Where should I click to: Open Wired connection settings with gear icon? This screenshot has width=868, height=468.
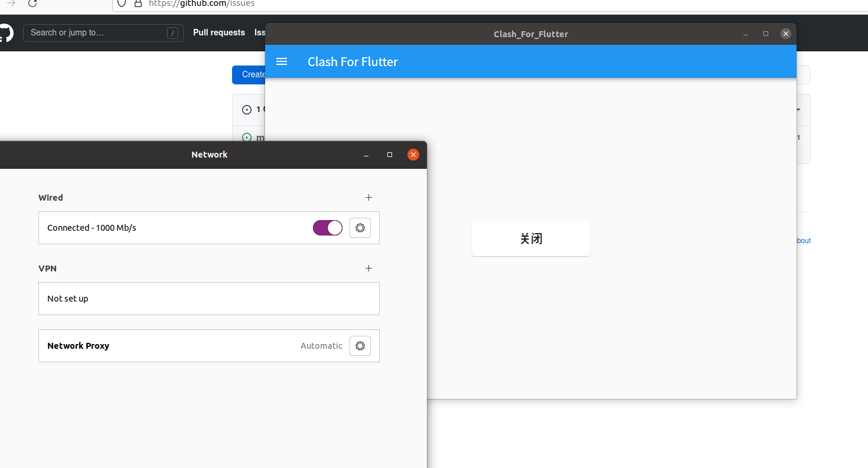tap(360, 228)
